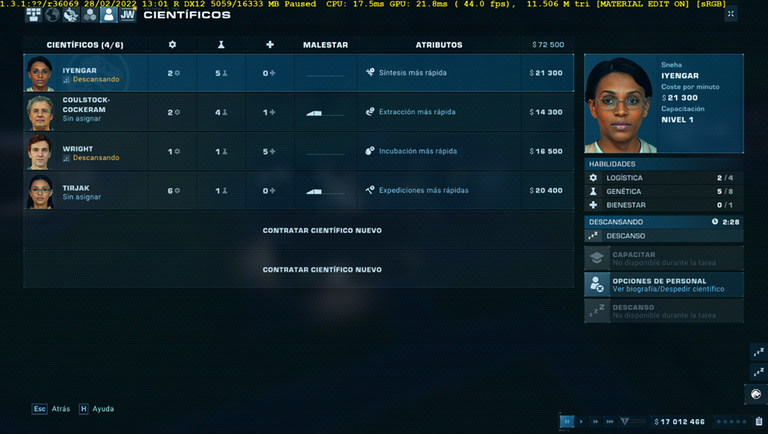This screenshot has height=434, width=768.
Task: Select scientist Coulstock-Cockeram row
Action: (x=298, y=112)
